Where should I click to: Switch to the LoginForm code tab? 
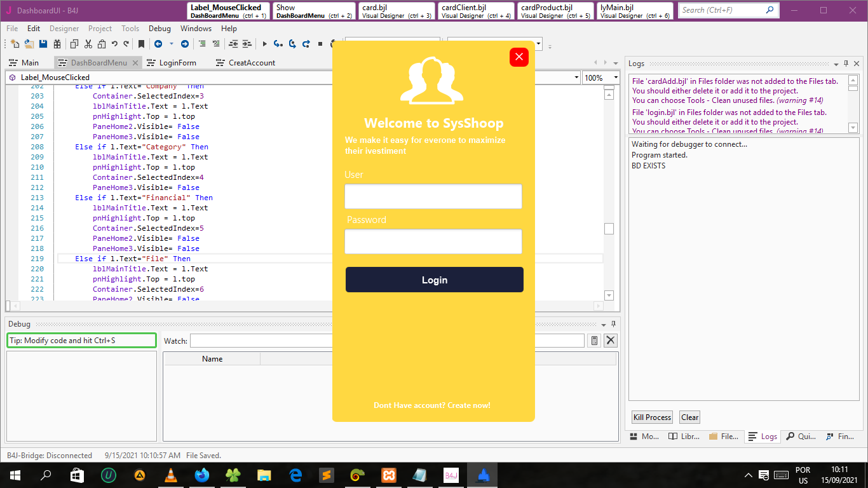172,63
